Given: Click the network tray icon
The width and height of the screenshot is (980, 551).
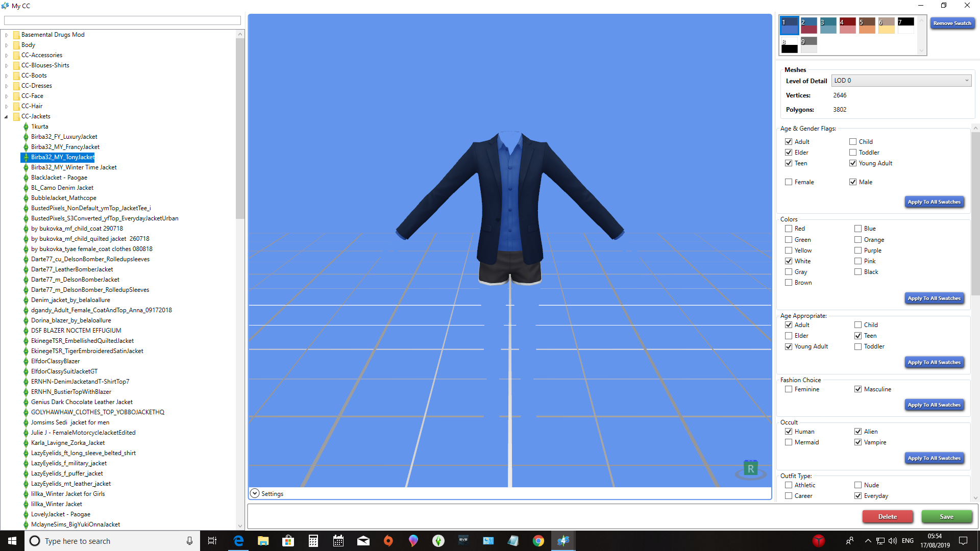Looking at the screenshot, I should [880, 541].
